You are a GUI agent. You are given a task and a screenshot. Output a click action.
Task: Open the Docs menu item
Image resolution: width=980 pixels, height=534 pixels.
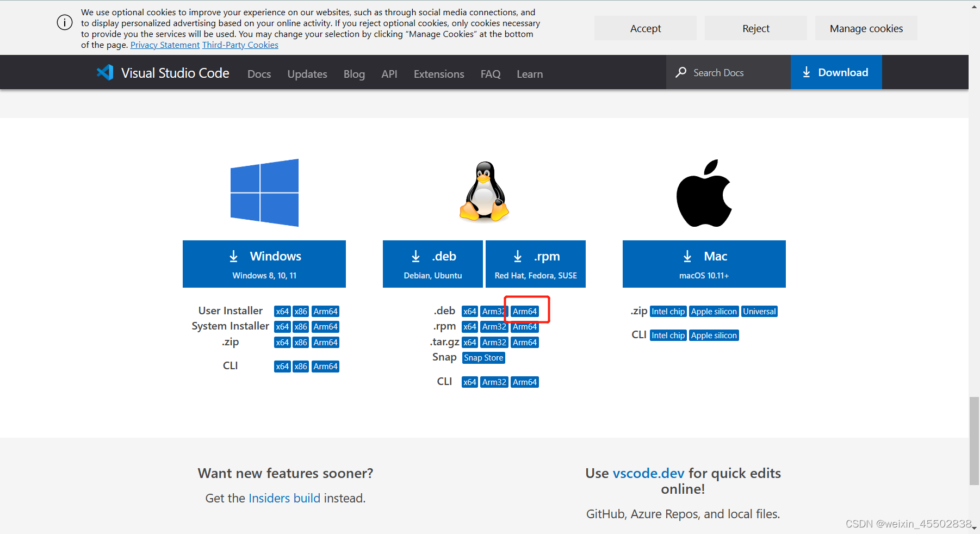click(259, 74)
